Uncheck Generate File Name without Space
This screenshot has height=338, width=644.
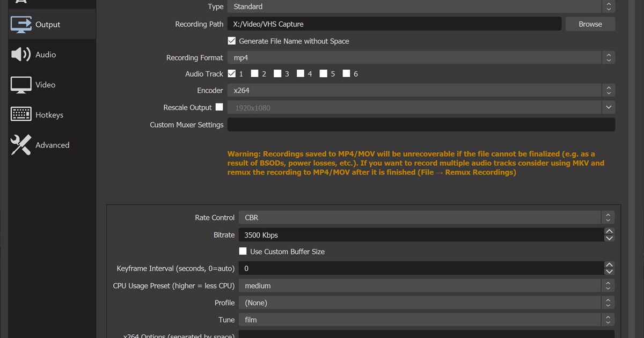coord(232,41)
